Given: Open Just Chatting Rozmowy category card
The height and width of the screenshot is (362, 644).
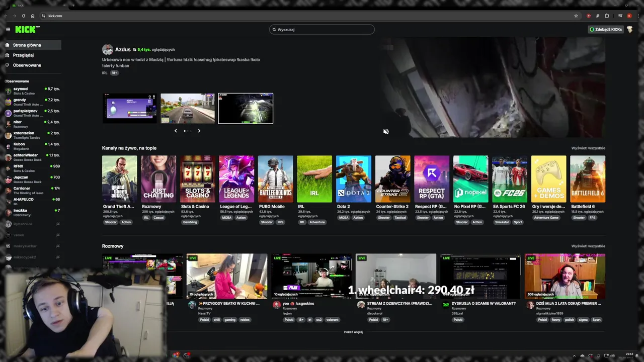Looking at the screenshot, I should click(x=158, y=179).
